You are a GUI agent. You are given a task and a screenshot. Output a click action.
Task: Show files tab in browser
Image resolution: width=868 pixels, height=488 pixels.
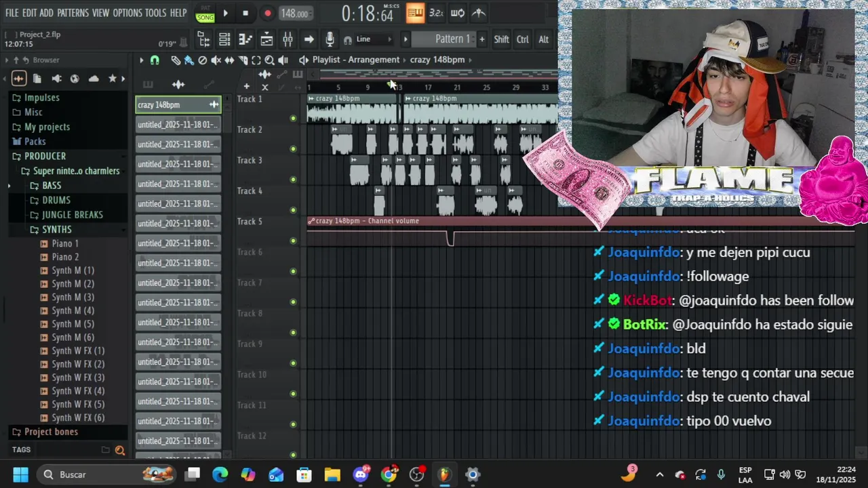[37, 79]
